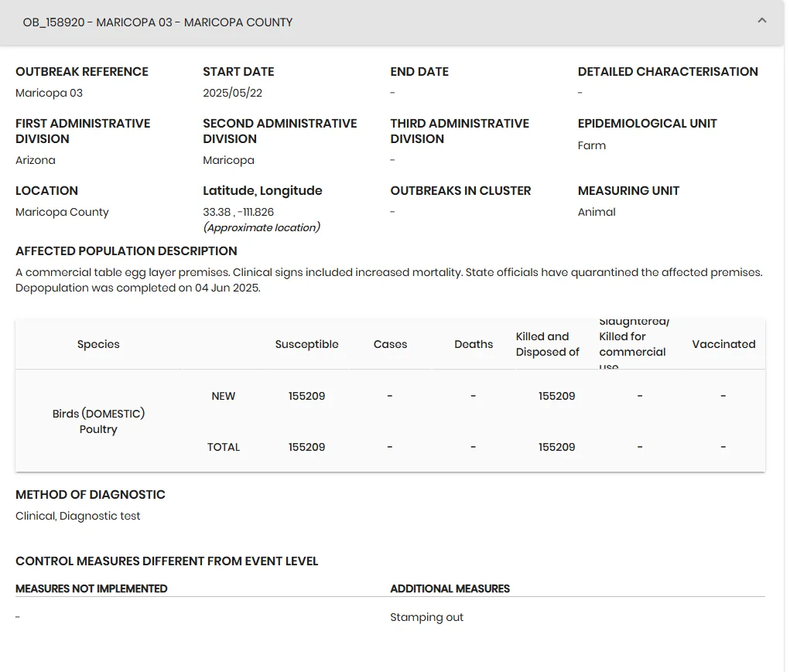Click the 'NEW' row label
790x672 pixels.
(223, 397)
